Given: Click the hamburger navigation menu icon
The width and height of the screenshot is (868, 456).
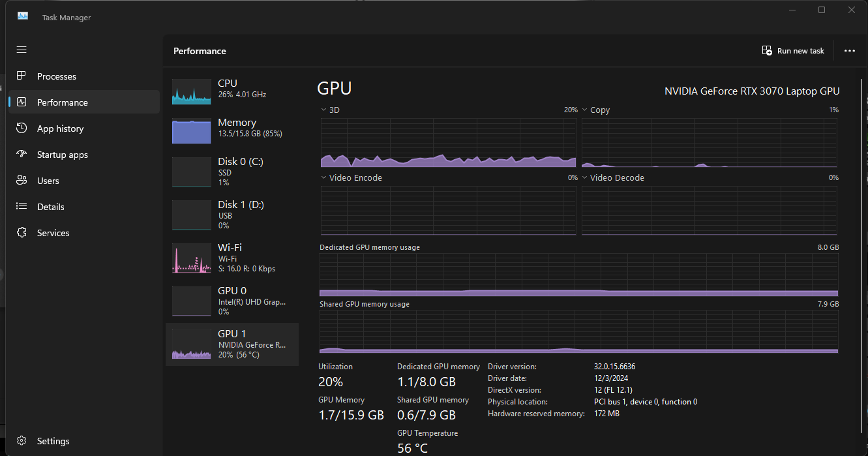Looking at the screenshot, I should (22, 50).
